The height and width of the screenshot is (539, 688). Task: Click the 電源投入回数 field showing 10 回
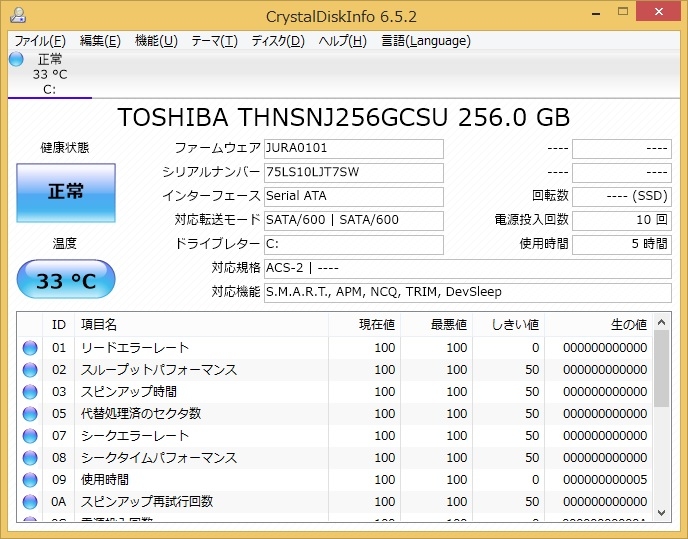pyautogui.click(x=622, y=220)
